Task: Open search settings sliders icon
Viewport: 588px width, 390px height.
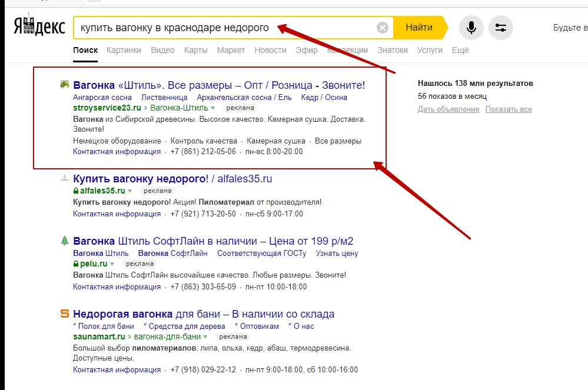Action: pyautogui.click(x=501, y=28)
